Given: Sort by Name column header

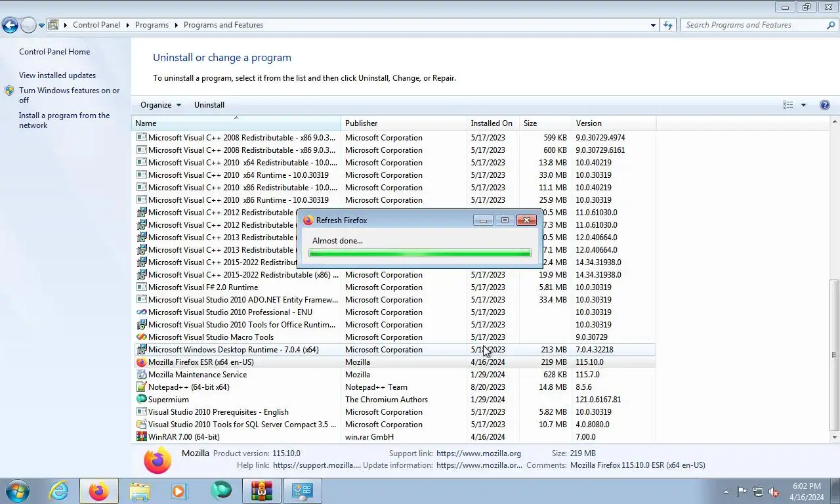Looking at the screenshot, I should click(x=237, y=123).
